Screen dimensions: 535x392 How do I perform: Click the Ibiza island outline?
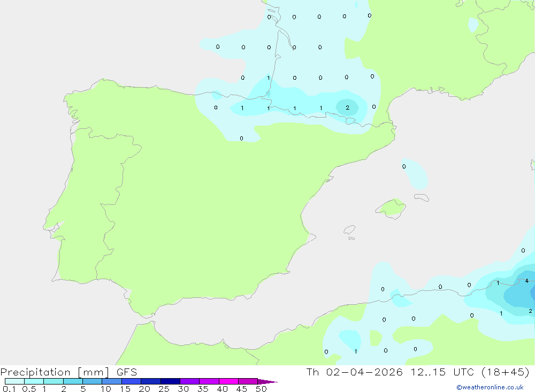point(349,229)
